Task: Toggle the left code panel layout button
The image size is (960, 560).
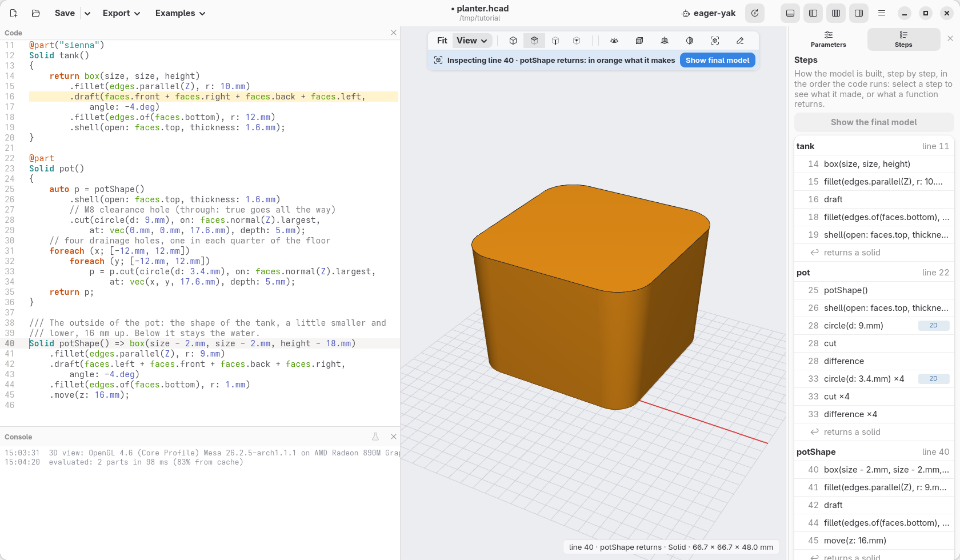Action: coord(813,13)
